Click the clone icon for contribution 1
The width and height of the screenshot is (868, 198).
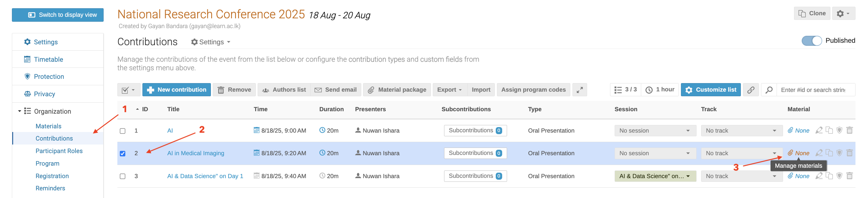(x=829, y=130)
